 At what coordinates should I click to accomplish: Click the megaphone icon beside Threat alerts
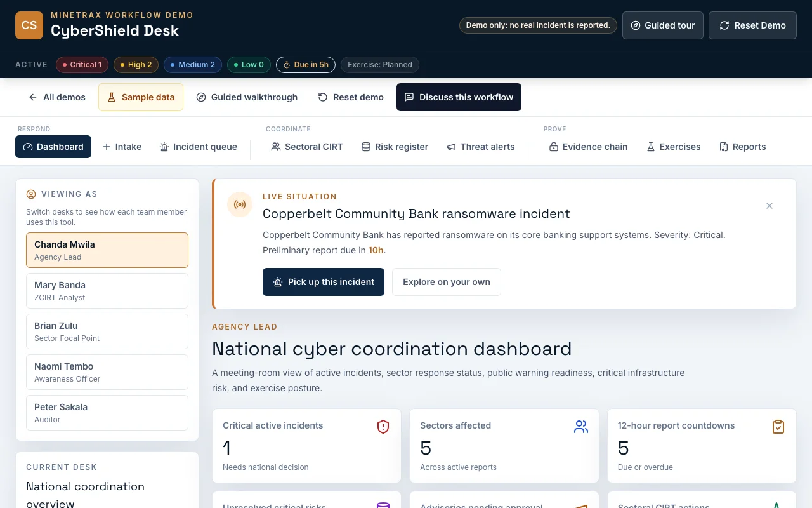pos(451,147)
